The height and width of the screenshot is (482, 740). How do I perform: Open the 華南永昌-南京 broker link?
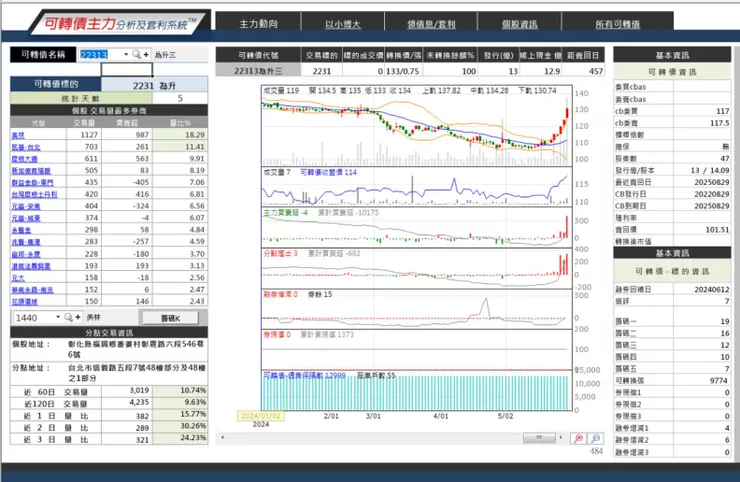tap(33, 290)
